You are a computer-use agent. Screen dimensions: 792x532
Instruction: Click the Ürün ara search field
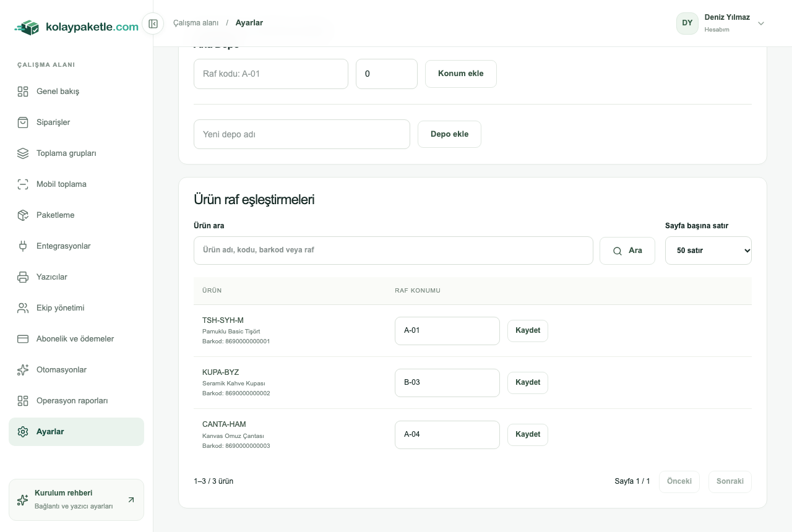pyautogui.click(x=394, y=251)
